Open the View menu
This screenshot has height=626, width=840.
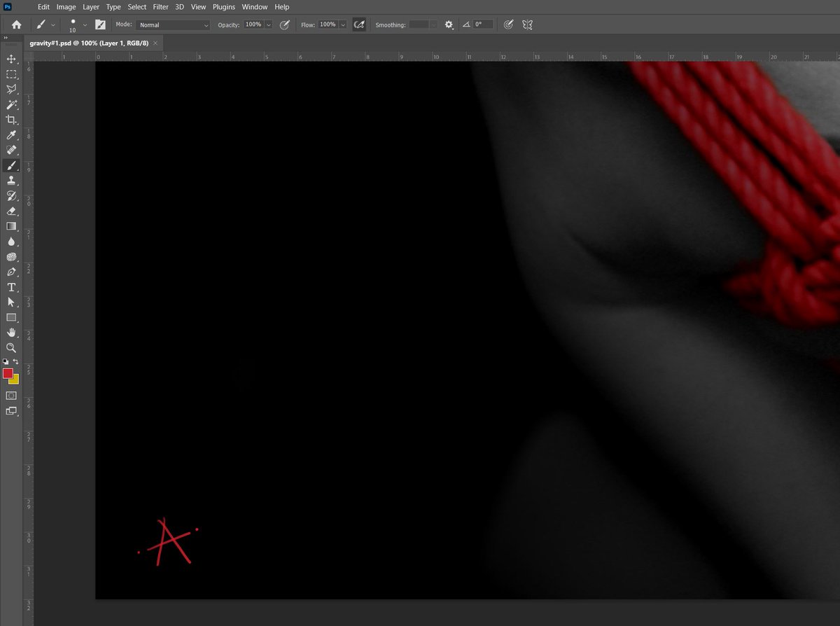pyautogui.click(x=199, y=7)
